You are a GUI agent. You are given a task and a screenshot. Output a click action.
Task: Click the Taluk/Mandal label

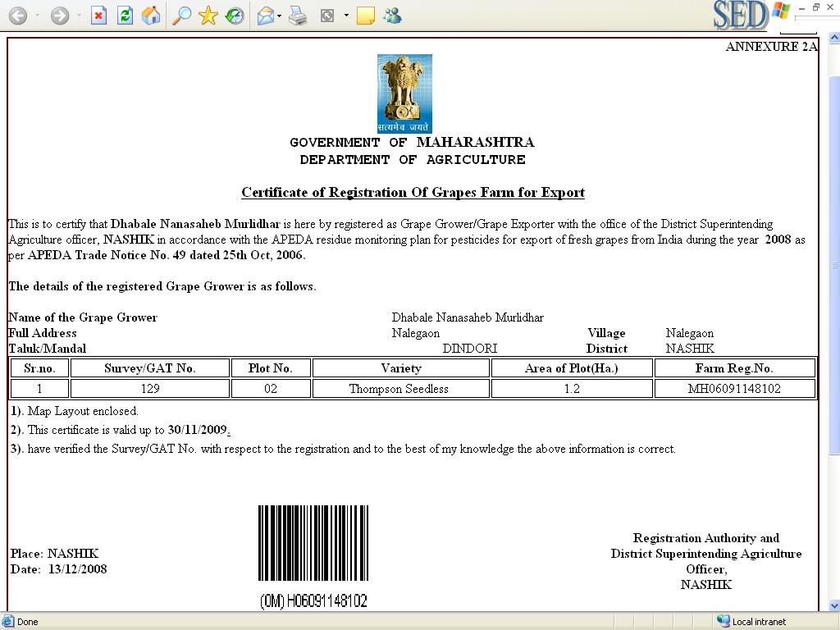tap(48, 349)
